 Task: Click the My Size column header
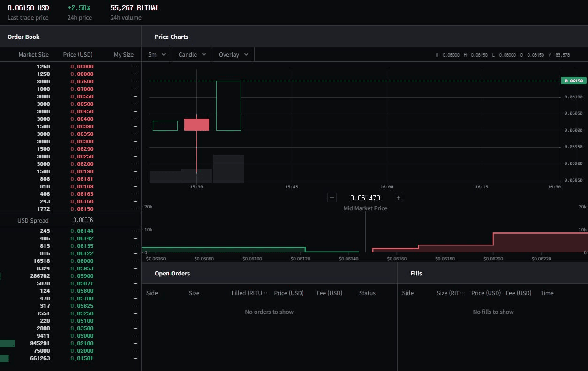click(124, 55)
